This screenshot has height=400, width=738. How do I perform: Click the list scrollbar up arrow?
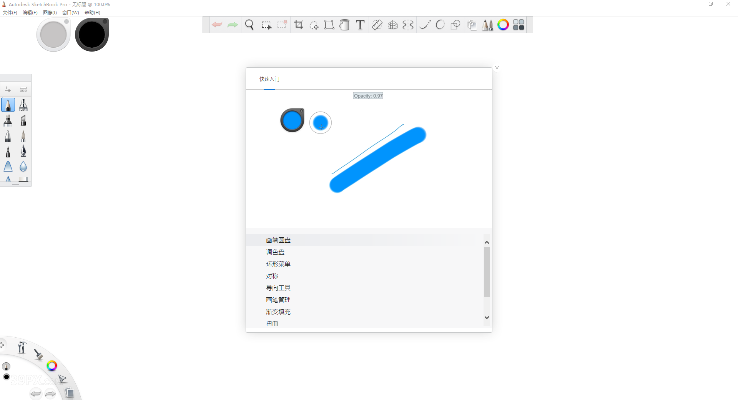487,241
